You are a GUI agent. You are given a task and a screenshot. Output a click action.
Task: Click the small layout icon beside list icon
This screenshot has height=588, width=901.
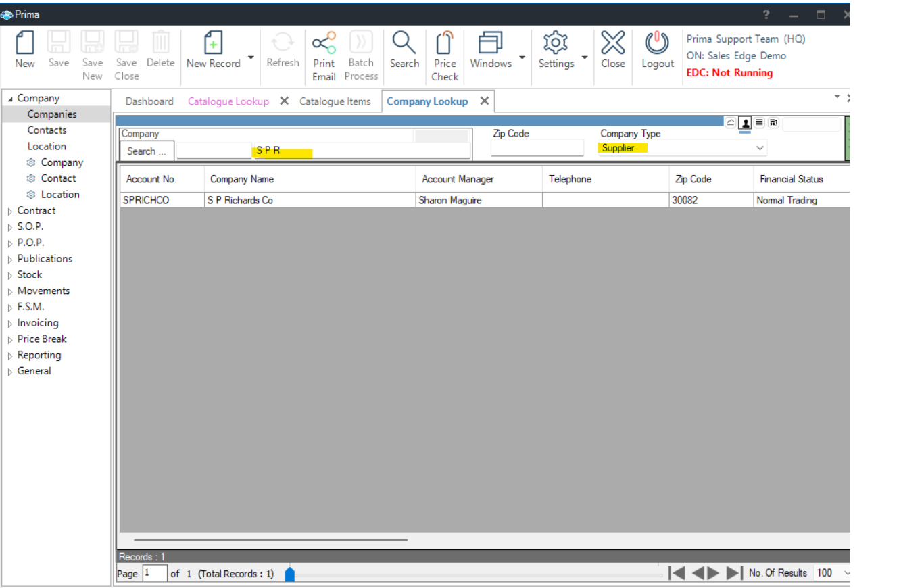click(773, 122)
